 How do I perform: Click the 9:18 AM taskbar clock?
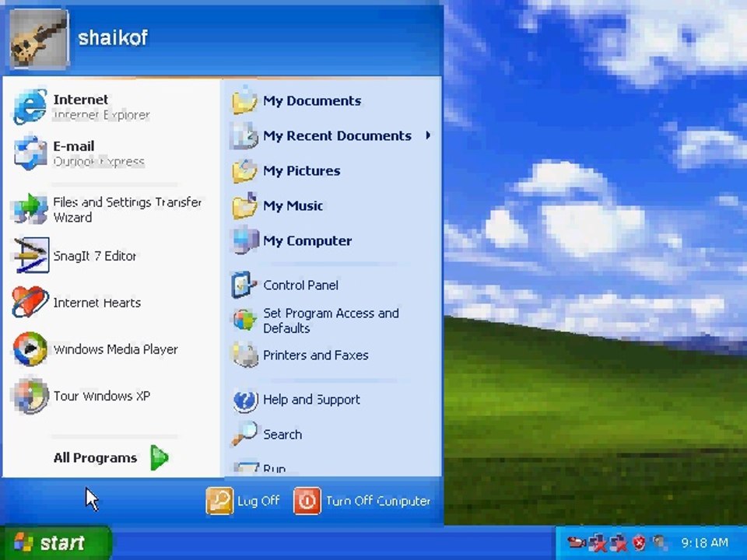coord(705,543)
